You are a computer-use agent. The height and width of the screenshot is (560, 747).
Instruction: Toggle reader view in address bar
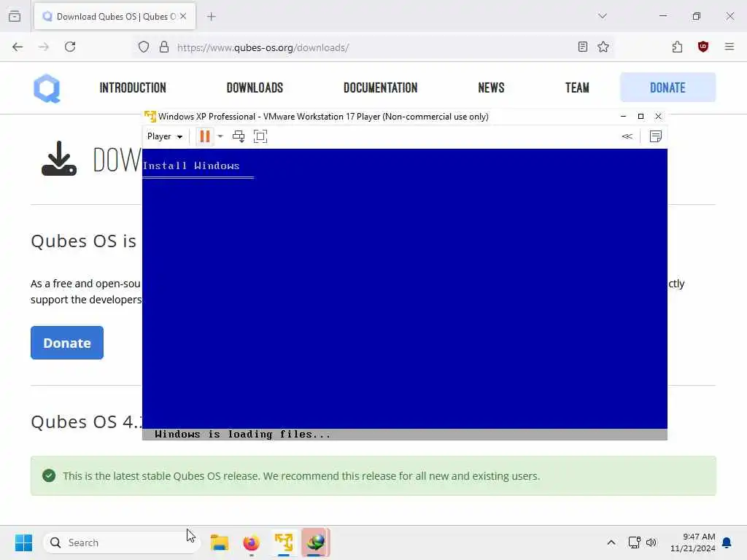(x=583, y=47)
